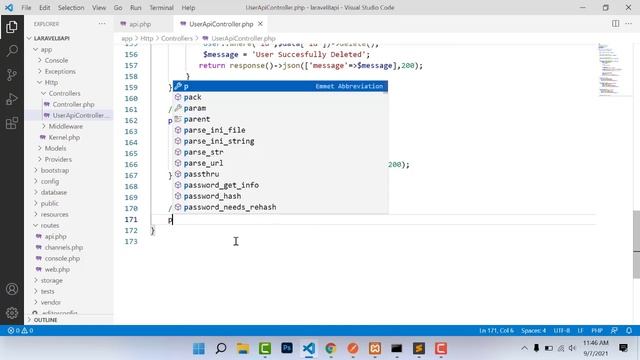Open the Extensions view
This screenshot has height=360, width=640.
12,123
